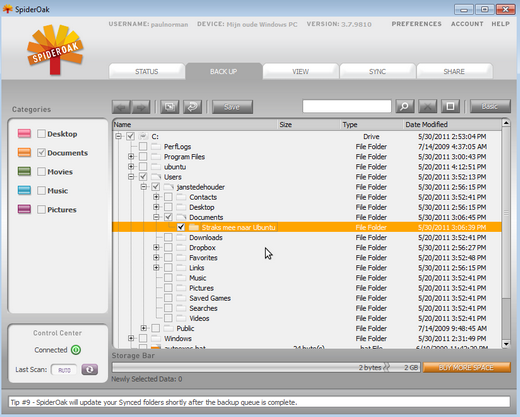This screenshot has width=520, height=417.
Task: Click the SpiderOak logo
Action: click(x=55, y=49)
